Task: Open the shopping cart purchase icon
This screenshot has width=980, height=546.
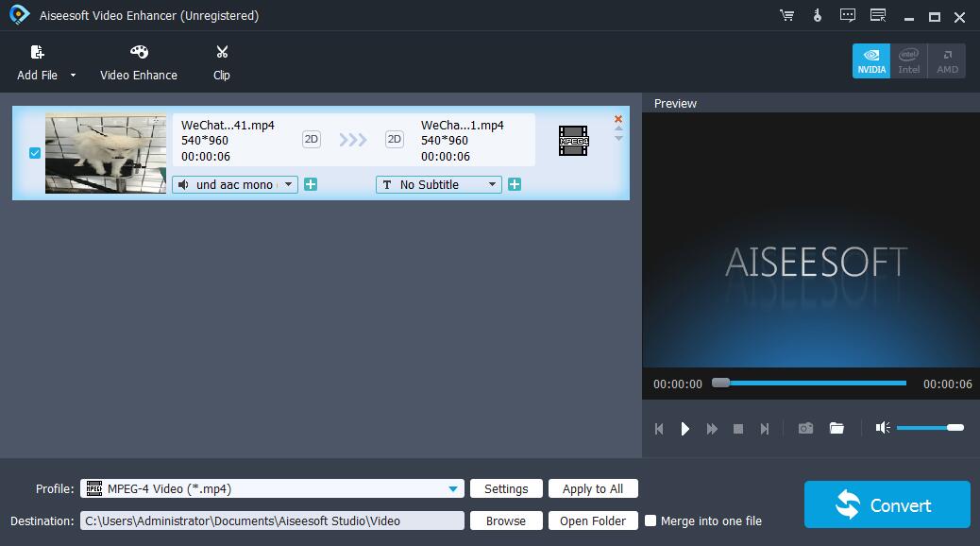Action: tap(786, 16)
